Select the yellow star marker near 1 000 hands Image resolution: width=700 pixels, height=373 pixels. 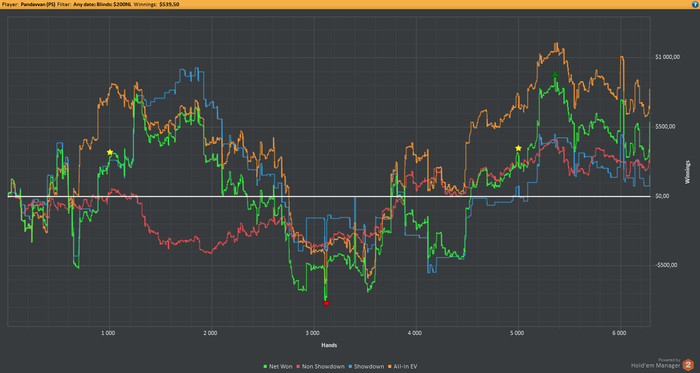point(110,152)
